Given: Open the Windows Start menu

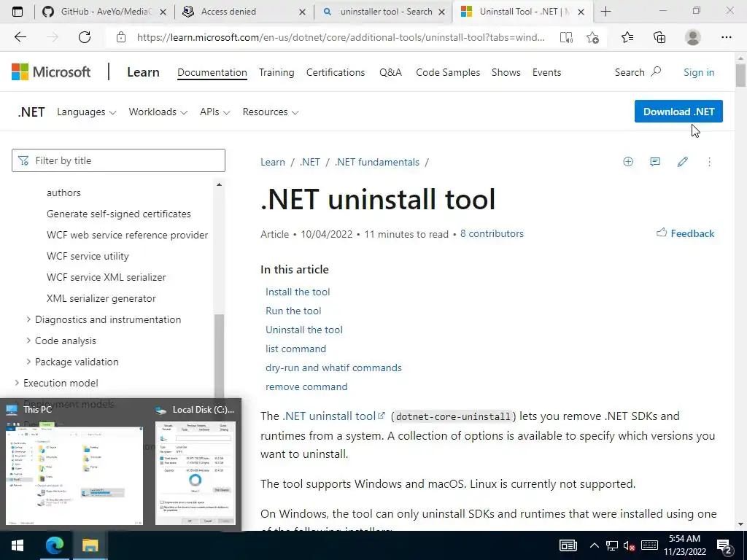Looking at the screenshot, I should [x=18, y=545].
